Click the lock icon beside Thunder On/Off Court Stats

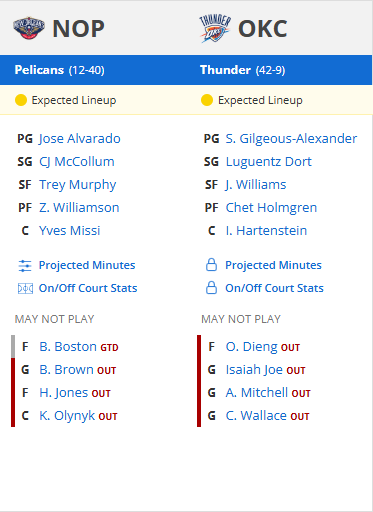tap(211, 288)
